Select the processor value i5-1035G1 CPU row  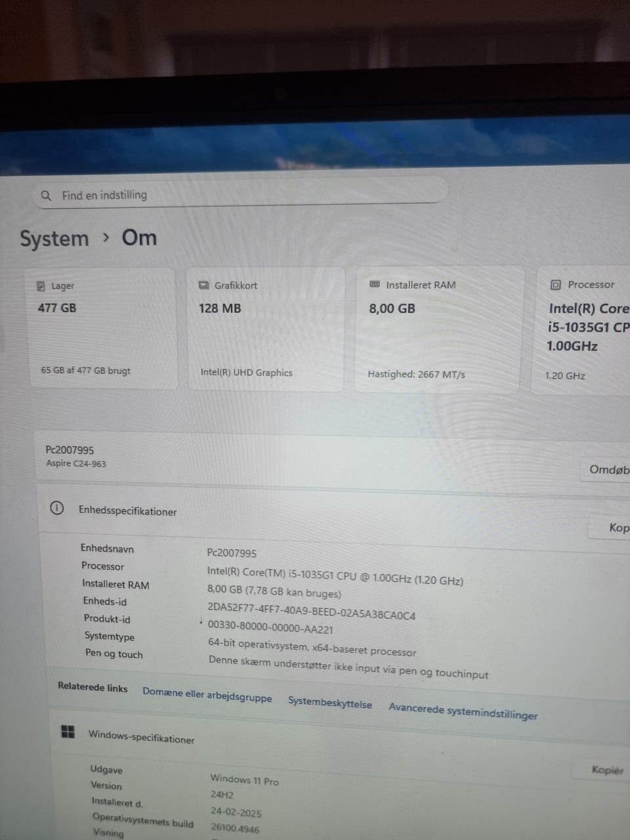(x=335, y=576)
